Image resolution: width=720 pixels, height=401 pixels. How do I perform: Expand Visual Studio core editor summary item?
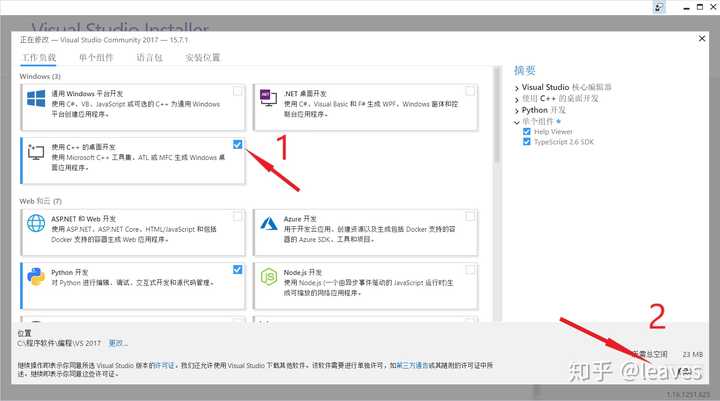click(517, 88)
